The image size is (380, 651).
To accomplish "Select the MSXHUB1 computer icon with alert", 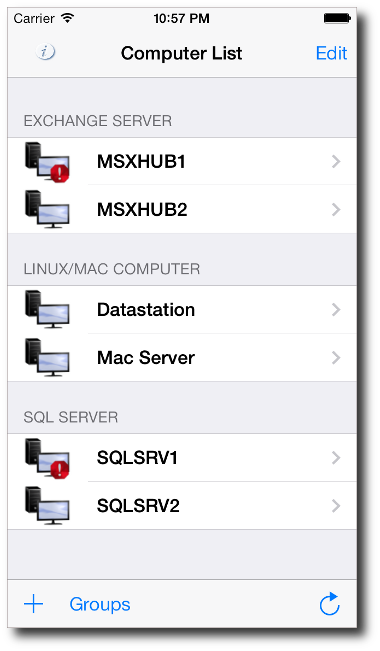I will pyautogui.click(x=47, y=162).
